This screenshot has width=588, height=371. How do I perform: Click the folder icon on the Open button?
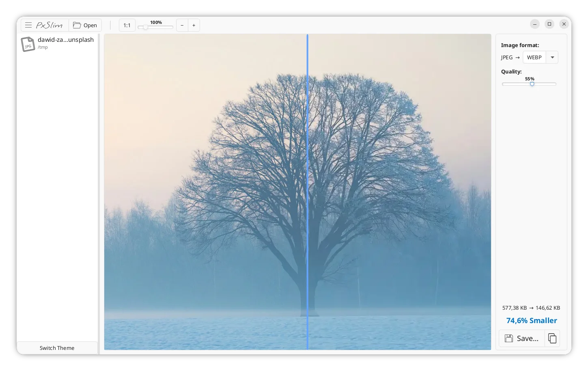[x=76, y=25]
